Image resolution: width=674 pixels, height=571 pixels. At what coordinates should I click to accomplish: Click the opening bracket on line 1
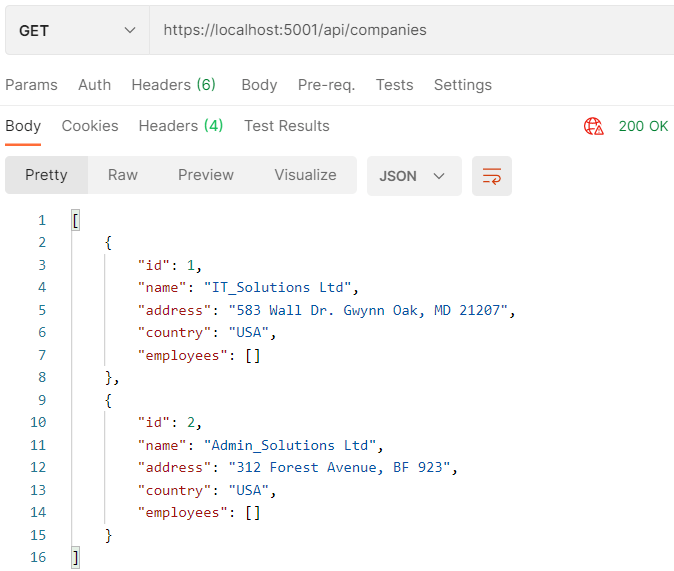click(76, 221)
